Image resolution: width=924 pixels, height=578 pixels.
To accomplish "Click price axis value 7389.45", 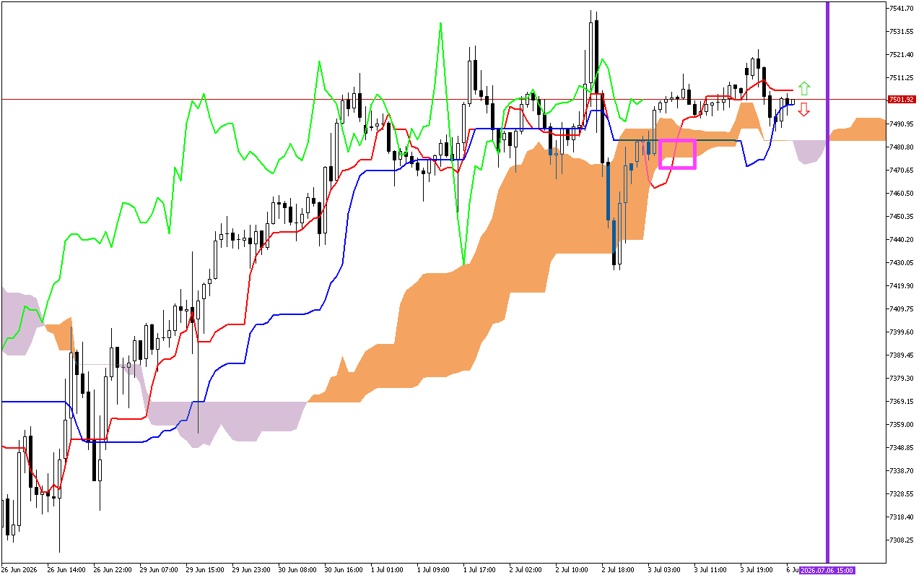I will tap(902, 355).
